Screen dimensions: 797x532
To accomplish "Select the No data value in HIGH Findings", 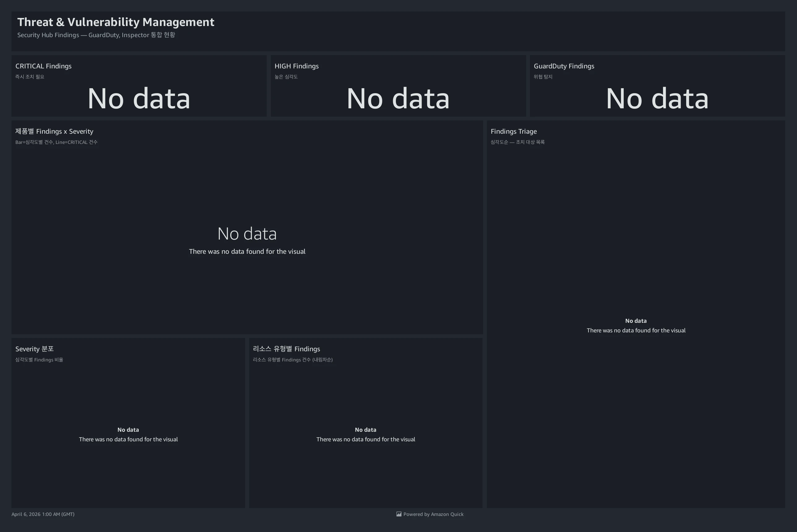I will (x=398, y=98).
